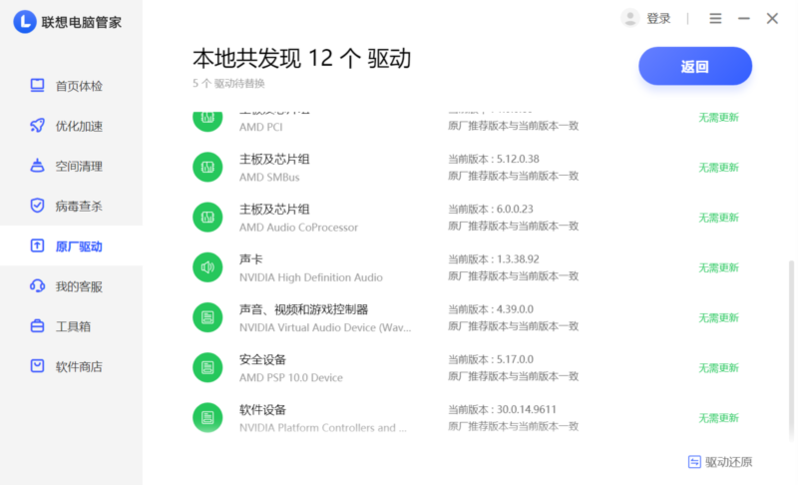Click the 优化加速 rocket icon
Image resolution: width=798 pixels, height=485 pixels.
[37, 126]
